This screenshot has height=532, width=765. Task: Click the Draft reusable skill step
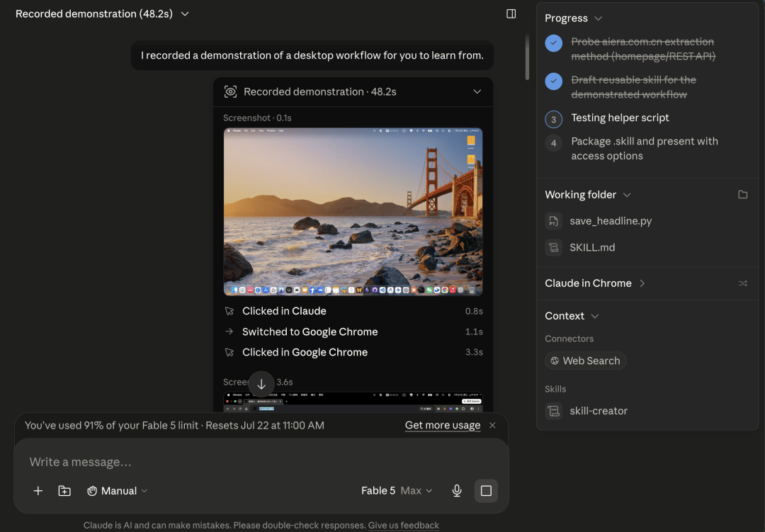pos(634,87)
